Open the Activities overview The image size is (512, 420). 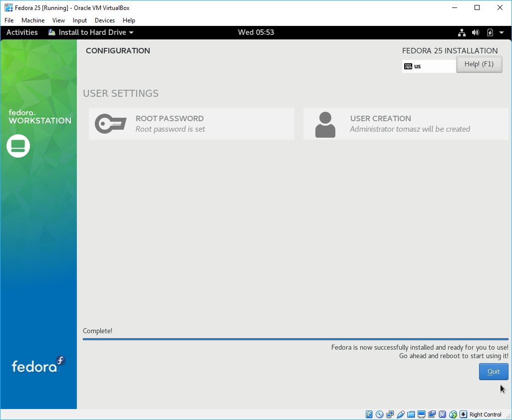22,32
